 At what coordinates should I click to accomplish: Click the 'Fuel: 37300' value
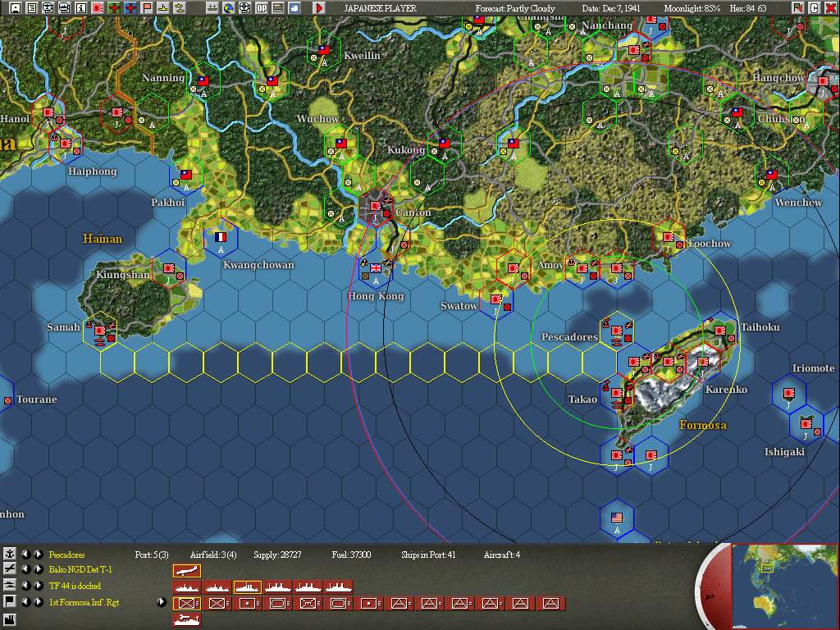[351, 555]
